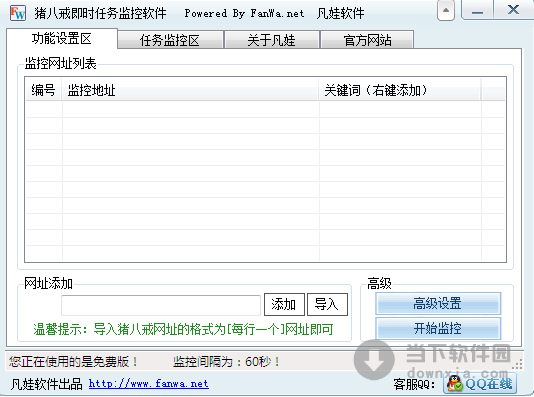
Task: Click the up-arrow button in title bar
Action: 445,11
